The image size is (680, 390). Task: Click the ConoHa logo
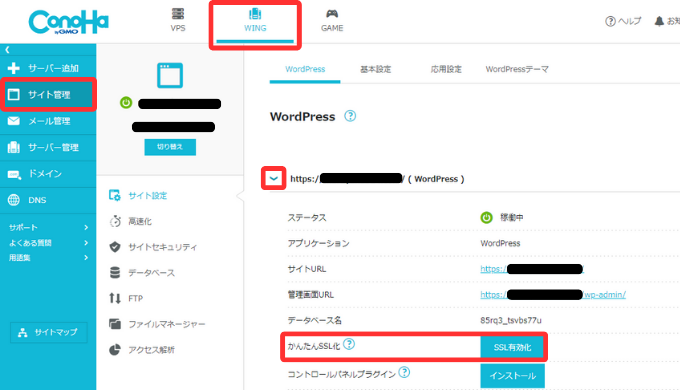coord(69,22)
